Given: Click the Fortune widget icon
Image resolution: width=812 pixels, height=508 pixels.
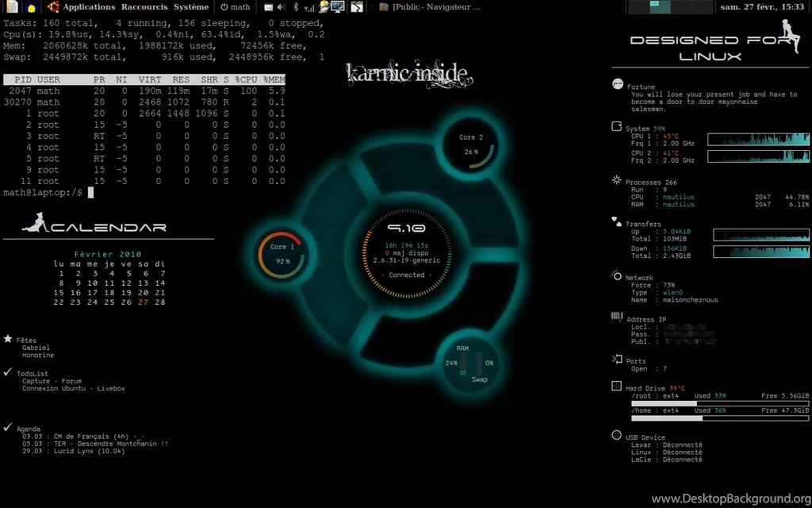Looking at the screenshot, I should [x=617, y=84].
